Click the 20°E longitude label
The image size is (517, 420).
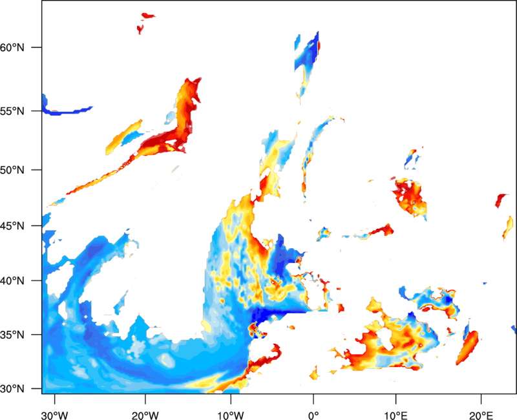[481, 415]
